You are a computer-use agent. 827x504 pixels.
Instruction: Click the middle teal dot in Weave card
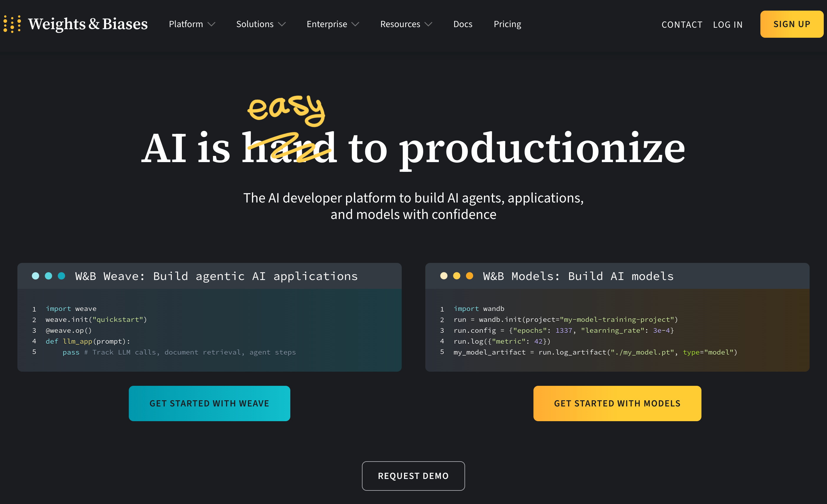coord(49,276)
